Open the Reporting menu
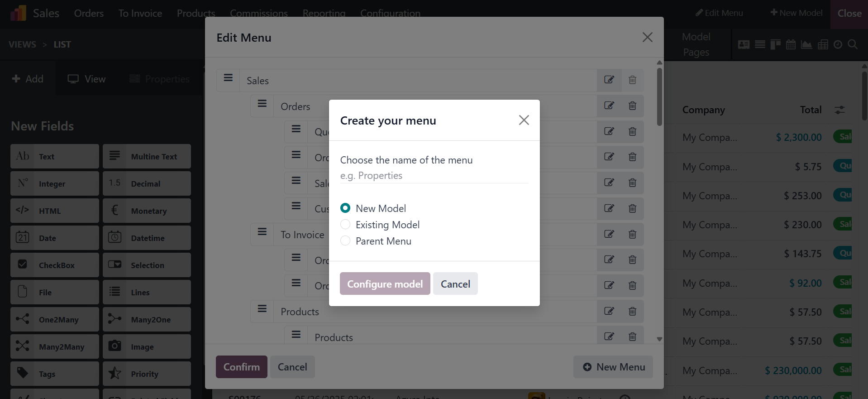The width and height of the screenshot is (868, 399). pyautogui.click(x=324, y=13)
